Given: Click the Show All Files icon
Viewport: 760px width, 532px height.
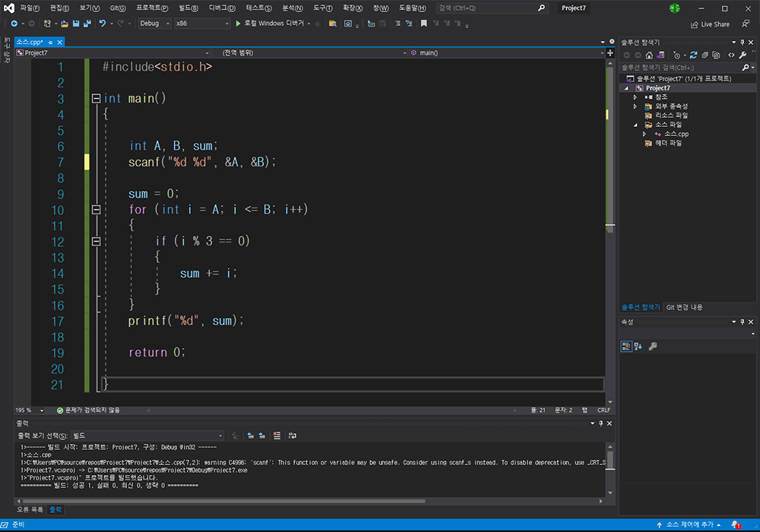Looking at the screenshot, I should coord(716,55).
